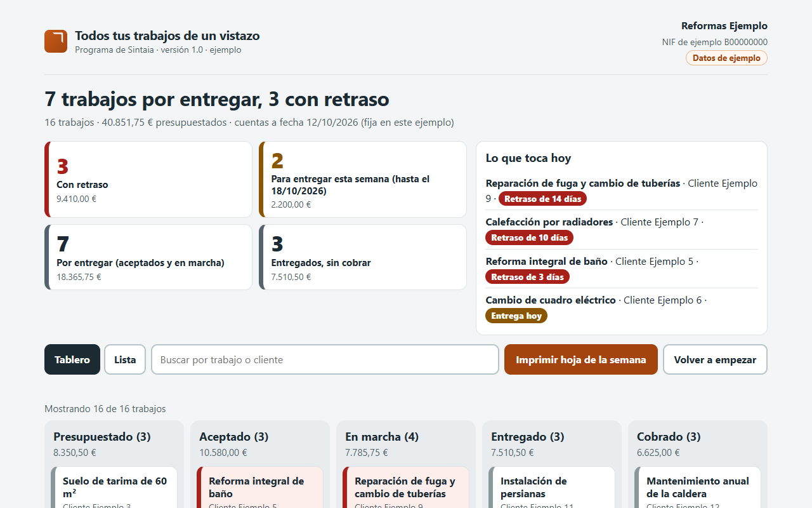Open Reparación de fuga card in En marcha
The height and width of the screenshot is (508, 812).
406,487
